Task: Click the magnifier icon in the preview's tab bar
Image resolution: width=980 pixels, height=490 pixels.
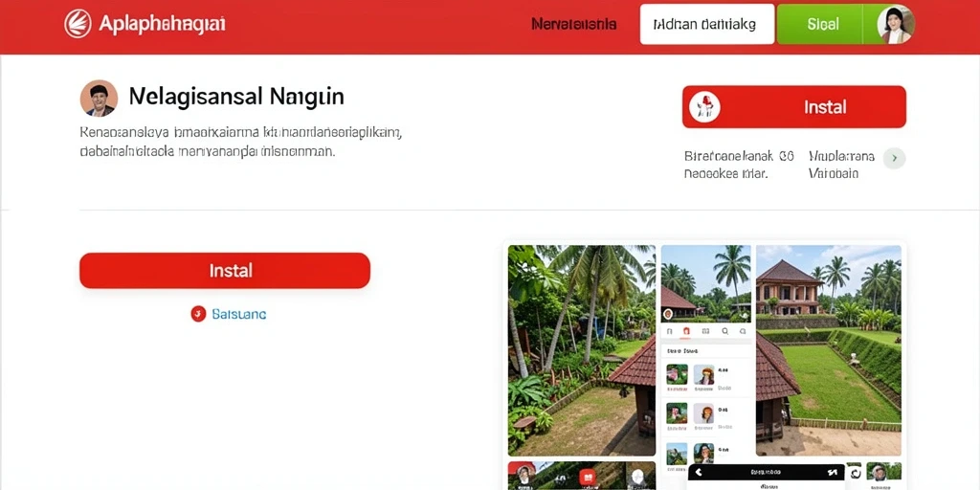Action: pos(725,331)
